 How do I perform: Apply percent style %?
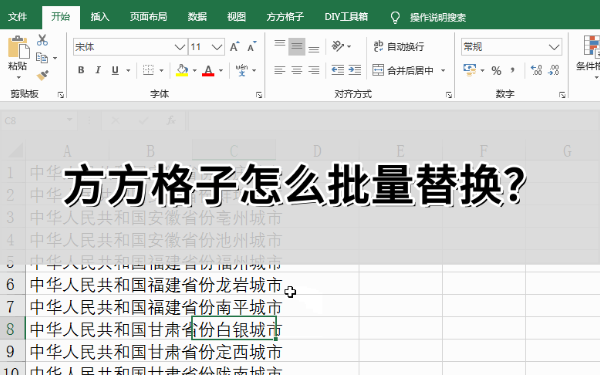pos(496,70)
